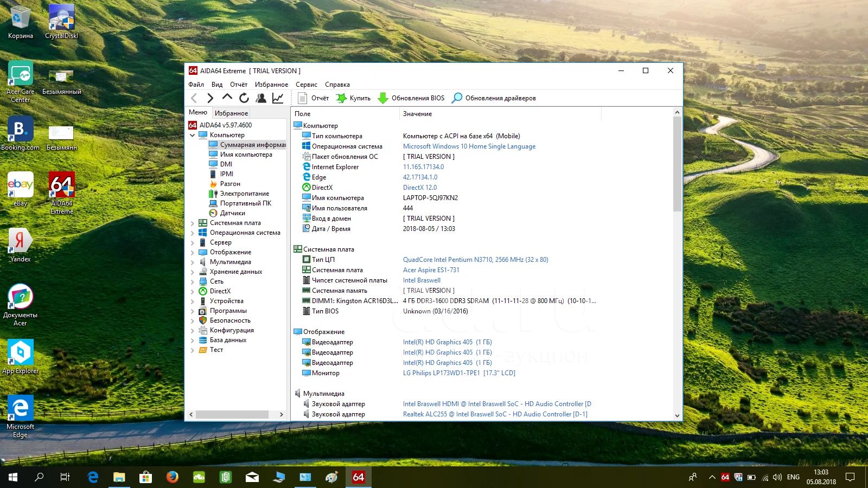The width and height of the screenshot is (868, 488).
Task: Click the up-level arrow in toolbar
Action: click(227, 98)
